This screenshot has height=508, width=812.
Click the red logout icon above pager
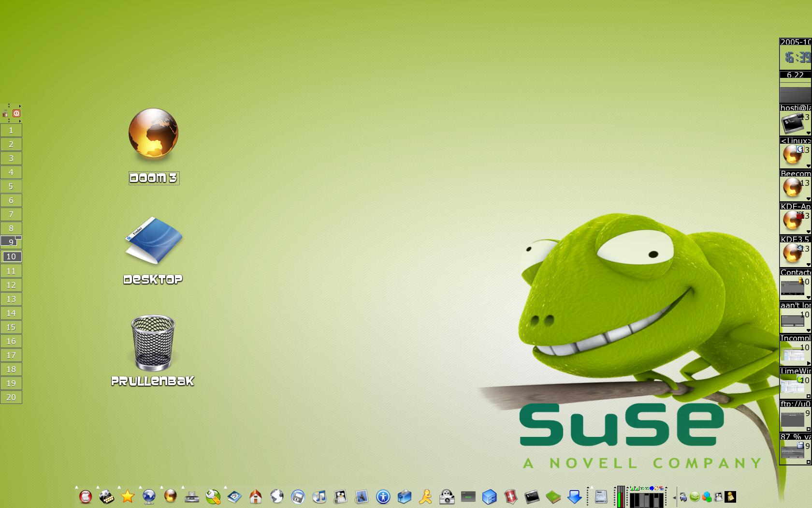point(16,113)
